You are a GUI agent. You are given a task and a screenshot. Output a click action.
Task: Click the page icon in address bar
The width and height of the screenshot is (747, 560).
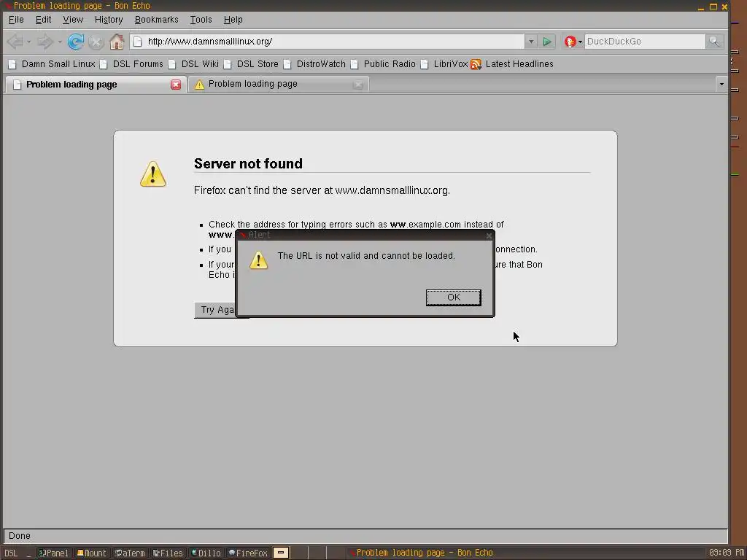pos(138,42)
